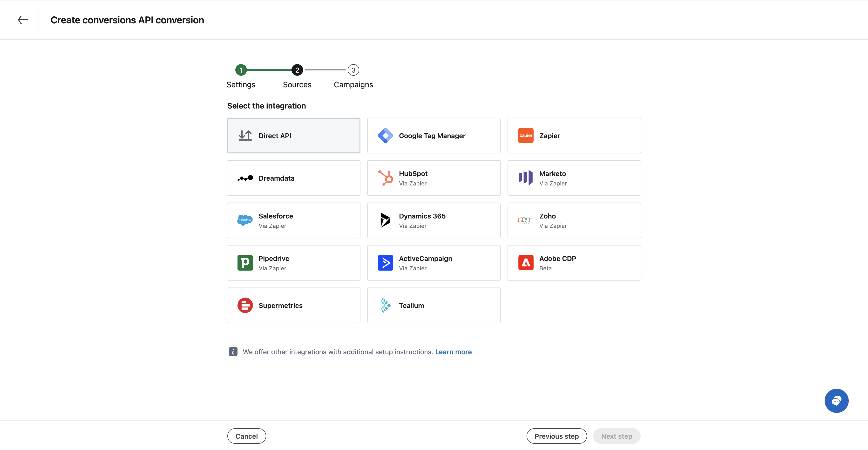Click the Previous step button
Image resolution: width=868 pixels, height=450 pixels.
tap(556, 436)
